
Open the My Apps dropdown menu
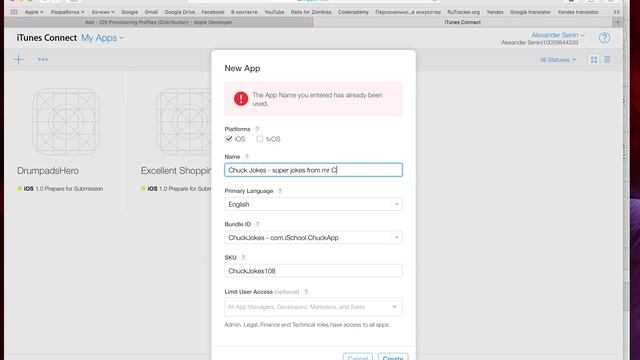click(x=102, y=38)
